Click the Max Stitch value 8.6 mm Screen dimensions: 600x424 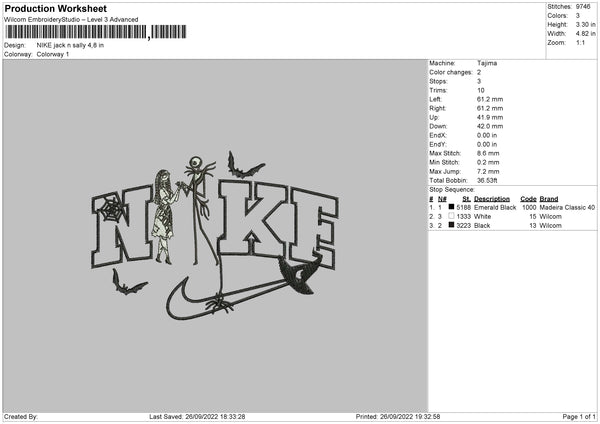pos(488,153)
